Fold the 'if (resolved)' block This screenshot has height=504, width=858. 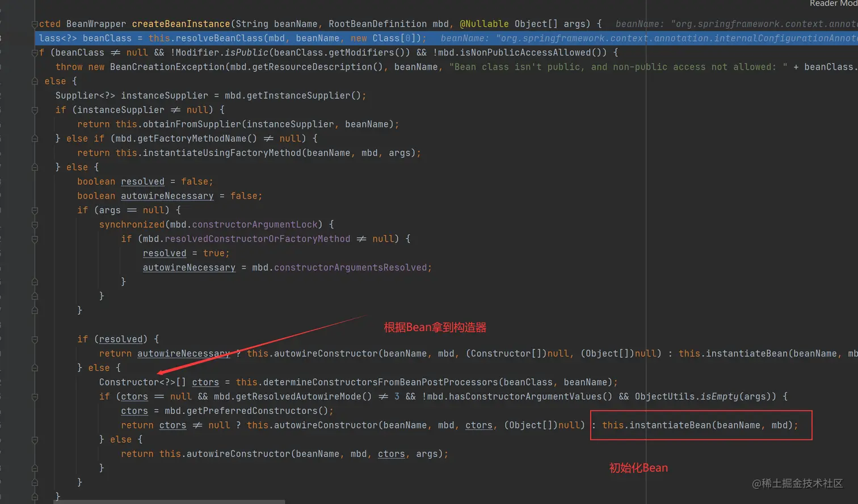pyautogui.click(x=35, y=340)
